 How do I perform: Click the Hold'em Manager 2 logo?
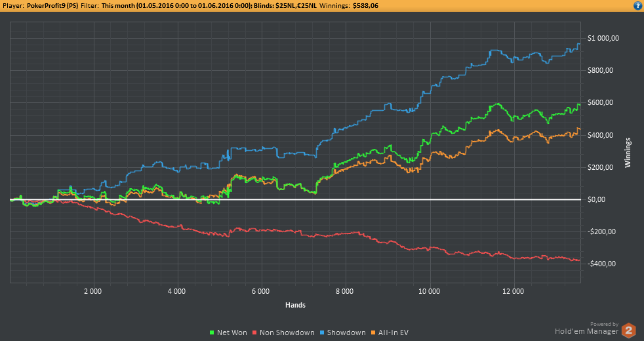(x=628, y=331)
